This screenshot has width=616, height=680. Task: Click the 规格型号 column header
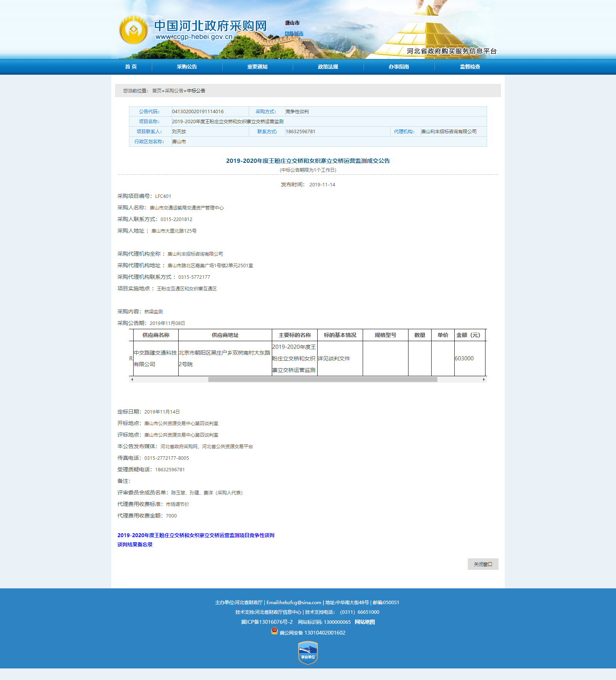(385, 335)
